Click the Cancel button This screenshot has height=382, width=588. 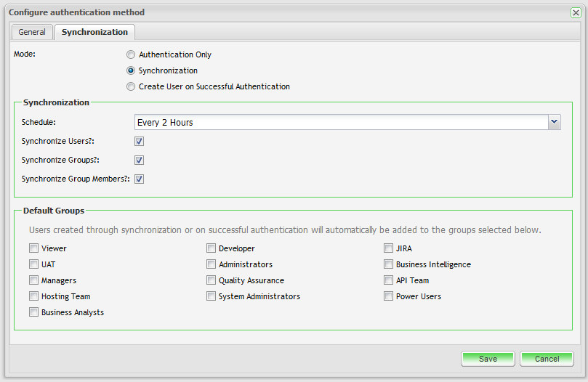click(547, 359)
